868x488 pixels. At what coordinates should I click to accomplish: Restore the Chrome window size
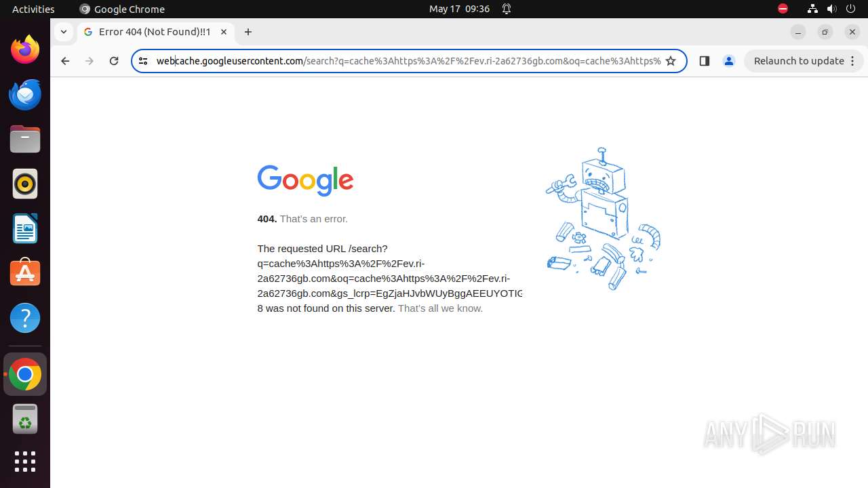point(825,32)
